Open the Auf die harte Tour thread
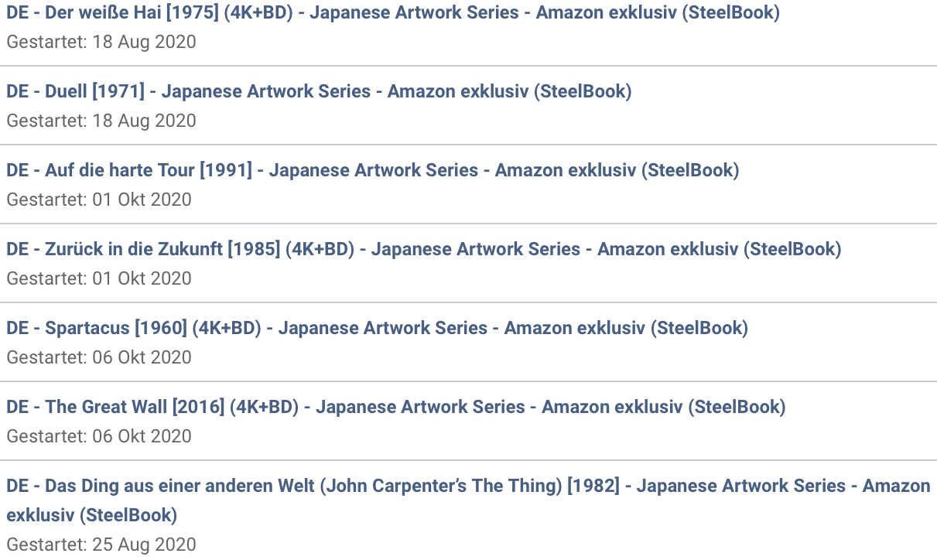Viewport: 937px width, 560px height. pos(373,170)
